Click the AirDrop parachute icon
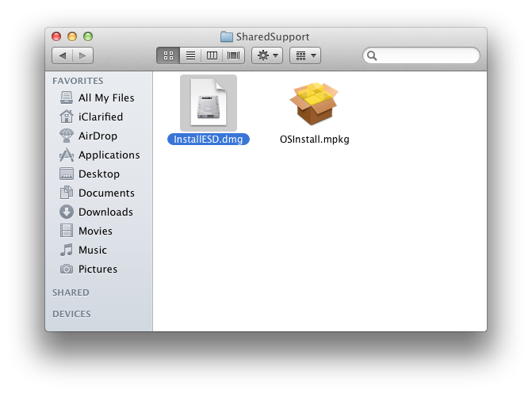Viewport: 532px width, 394px height. (x=67, y=136)
